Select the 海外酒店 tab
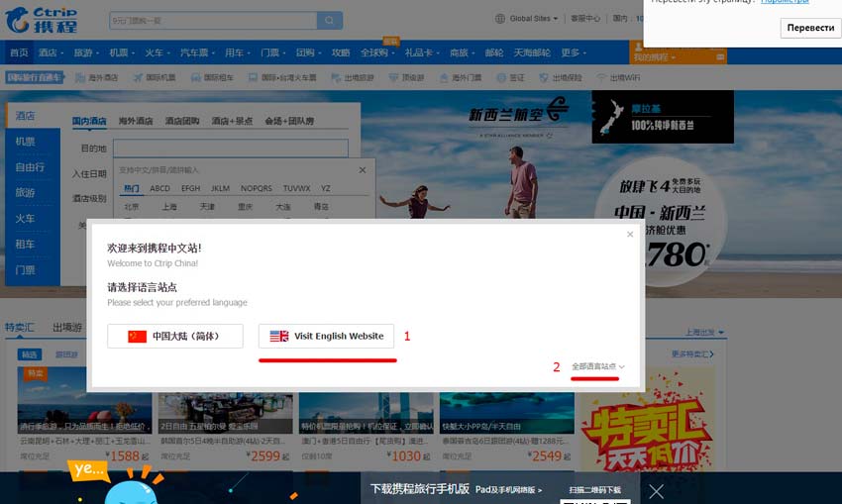Screen dimensions: 842x504 point(136,121)
